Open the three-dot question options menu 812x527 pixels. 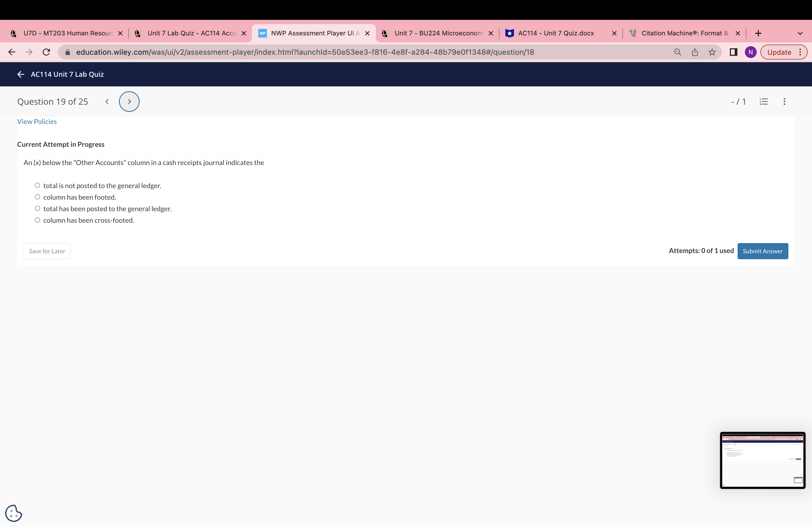[784, 102]
